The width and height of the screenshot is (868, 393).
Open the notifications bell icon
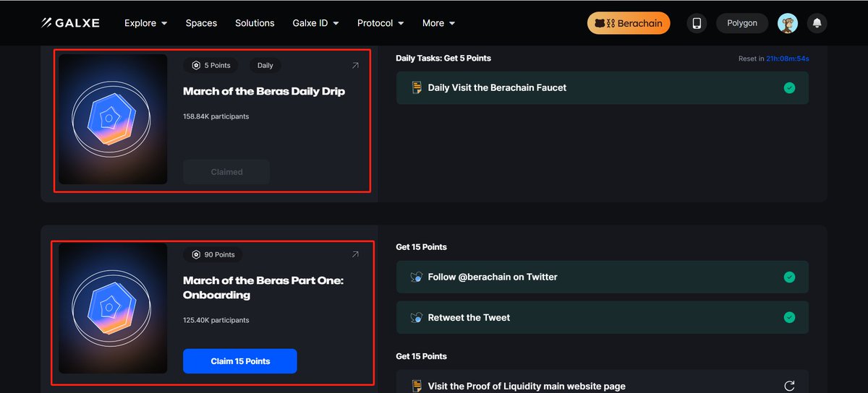(x=817, y=23)
